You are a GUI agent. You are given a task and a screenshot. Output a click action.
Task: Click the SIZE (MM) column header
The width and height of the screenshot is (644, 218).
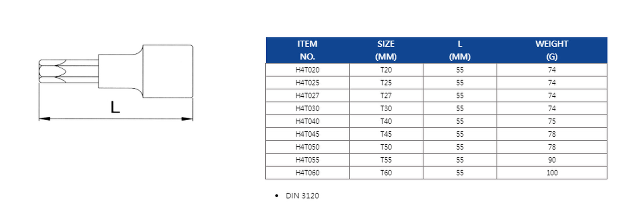[386, 50]
